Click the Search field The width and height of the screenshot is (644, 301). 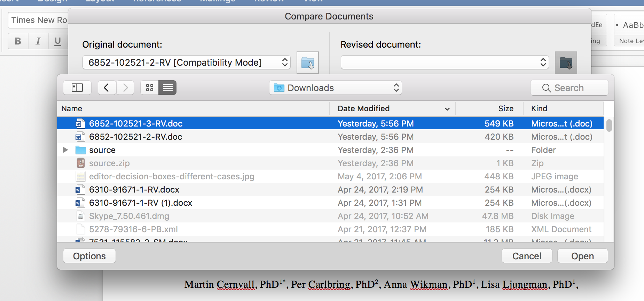(569, 88)
